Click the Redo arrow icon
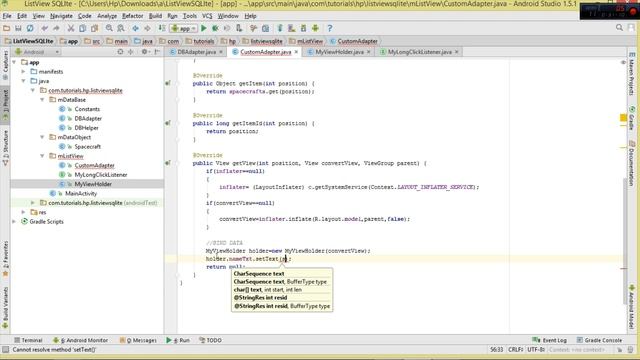The width and height of the screenshot is (640, 360). pos(56,28)
